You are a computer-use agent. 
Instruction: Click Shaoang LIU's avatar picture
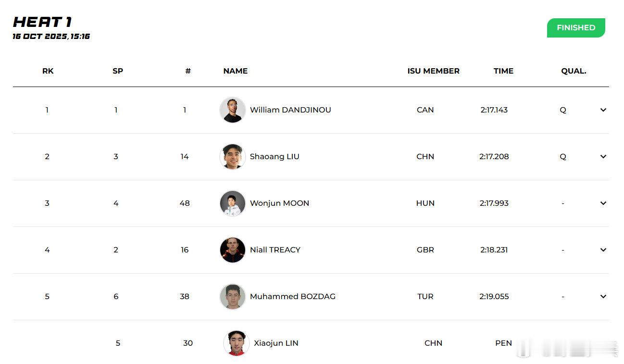pyautogui.click(x=233, y=157)
